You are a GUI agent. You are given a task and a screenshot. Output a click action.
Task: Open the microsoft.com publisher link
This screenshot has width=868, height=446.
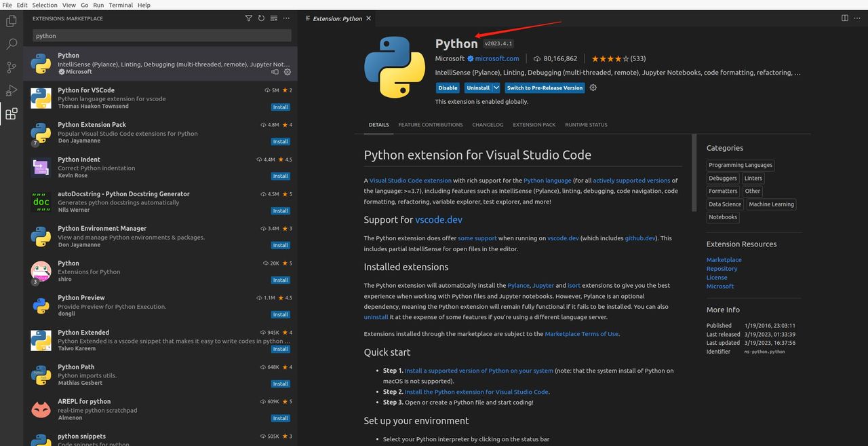(x=496, y=59)
